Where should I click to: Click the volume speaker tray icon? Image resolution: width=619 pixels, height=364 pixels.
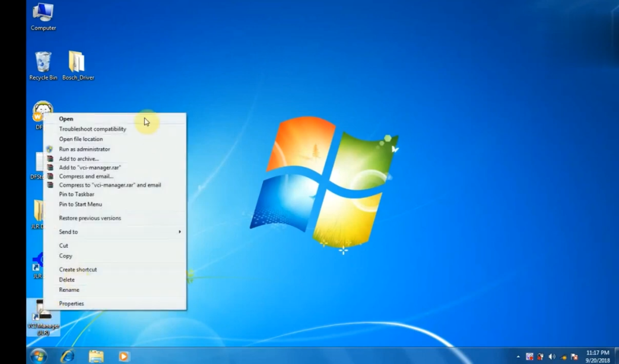[552, 357]
